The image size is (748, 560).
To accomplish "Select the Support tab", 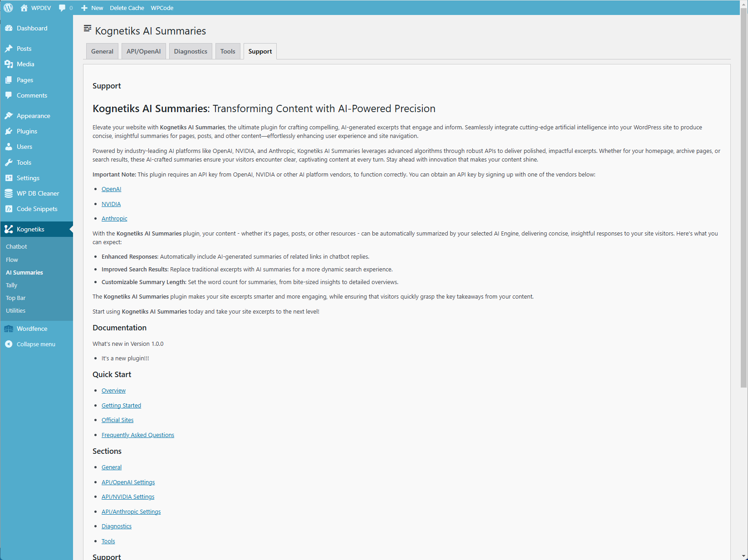I will (x=260, y=51).
